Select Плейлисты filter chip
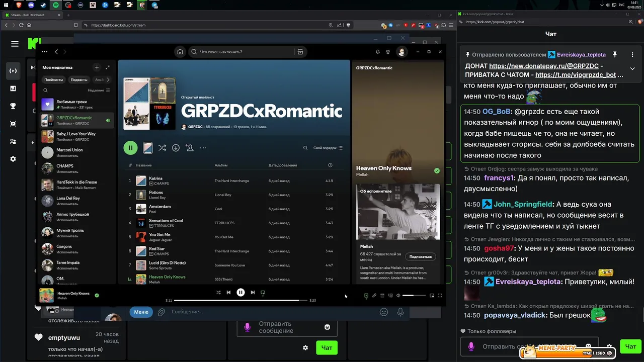Image resolution: width=644 pixels, height=362 pixels. pos(53,79)
